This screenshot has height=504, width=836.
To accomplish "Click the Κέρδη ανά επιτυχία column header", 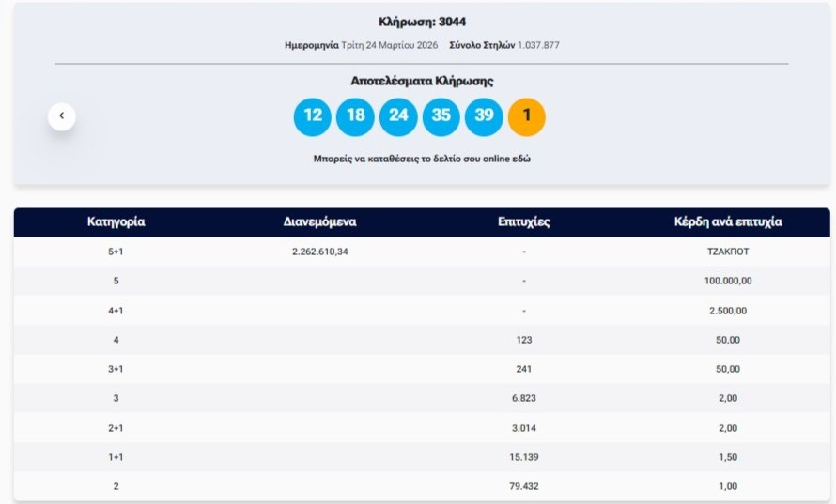I will 727,222.
